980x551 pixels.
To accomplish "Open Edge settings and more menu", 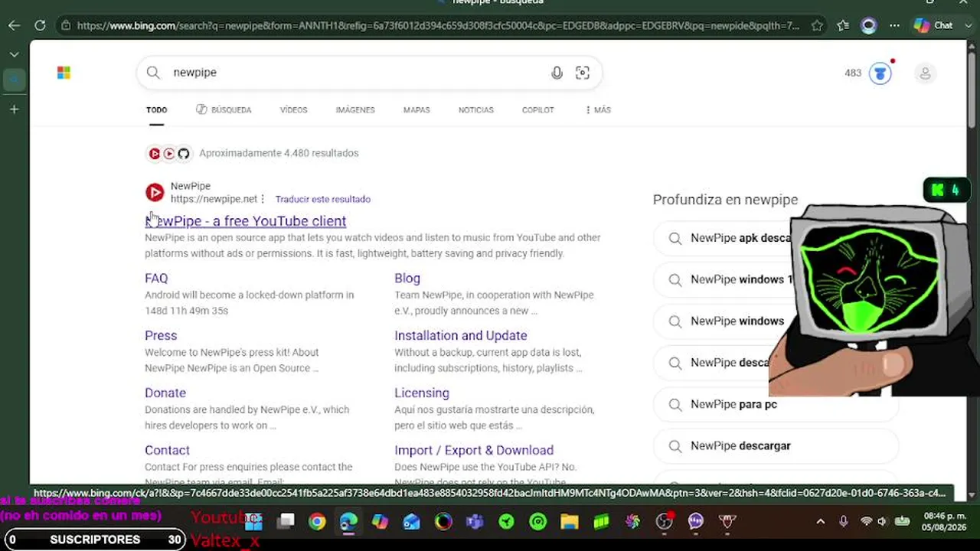I will pyautogui.click(x=894, y=25).
